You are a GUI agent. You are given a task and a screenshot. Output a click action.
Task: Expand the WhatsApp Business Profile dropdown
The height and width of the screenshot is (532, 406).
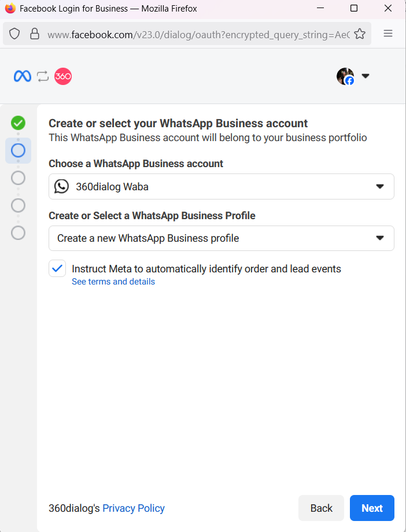click(x=222, y=238)
